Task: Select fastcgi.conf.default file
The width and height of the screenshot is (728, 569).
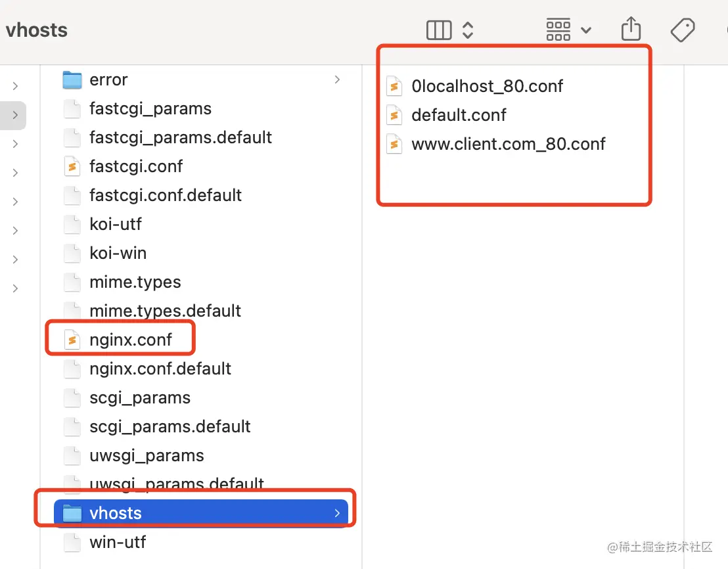Action: point(166,195)
